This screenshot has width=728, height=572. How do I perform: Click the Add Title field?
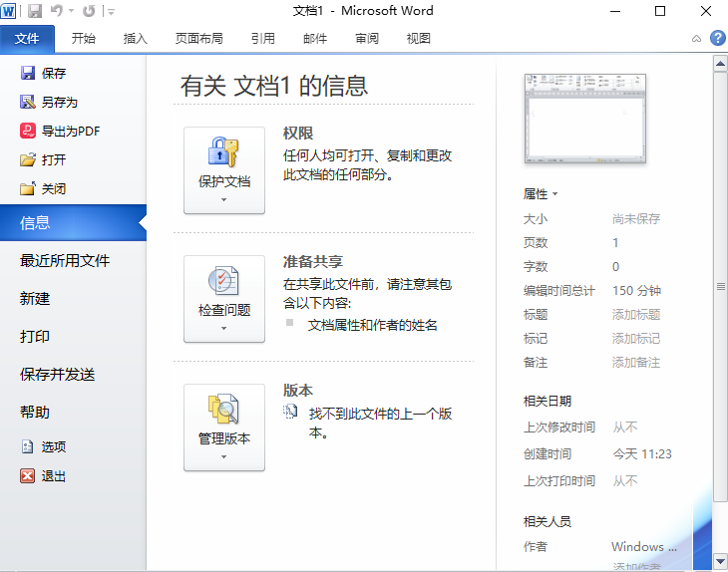635,315
